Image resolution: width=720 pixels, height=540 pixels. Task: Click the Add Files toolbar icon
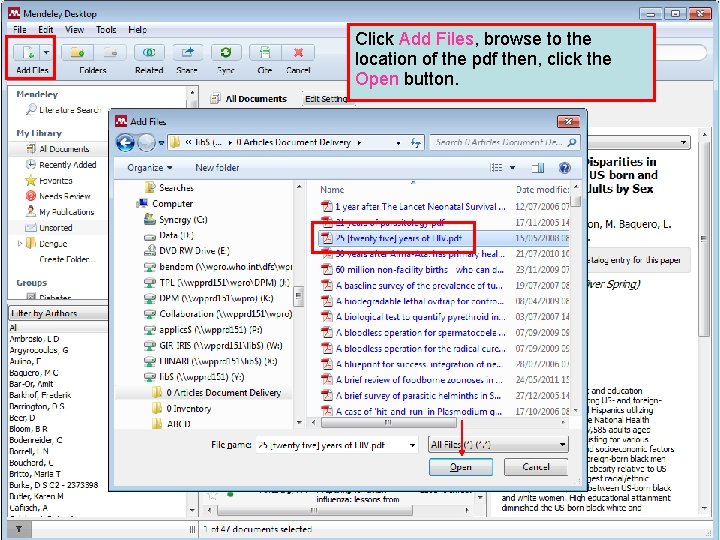pyautogui.click(x=28, y=53)
